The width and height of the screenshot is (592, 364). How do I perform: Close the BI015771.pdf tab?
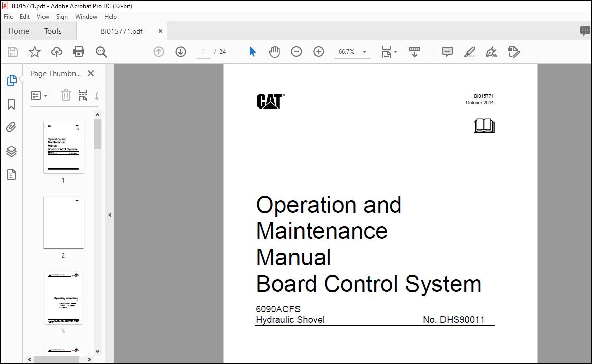[160, 31]
